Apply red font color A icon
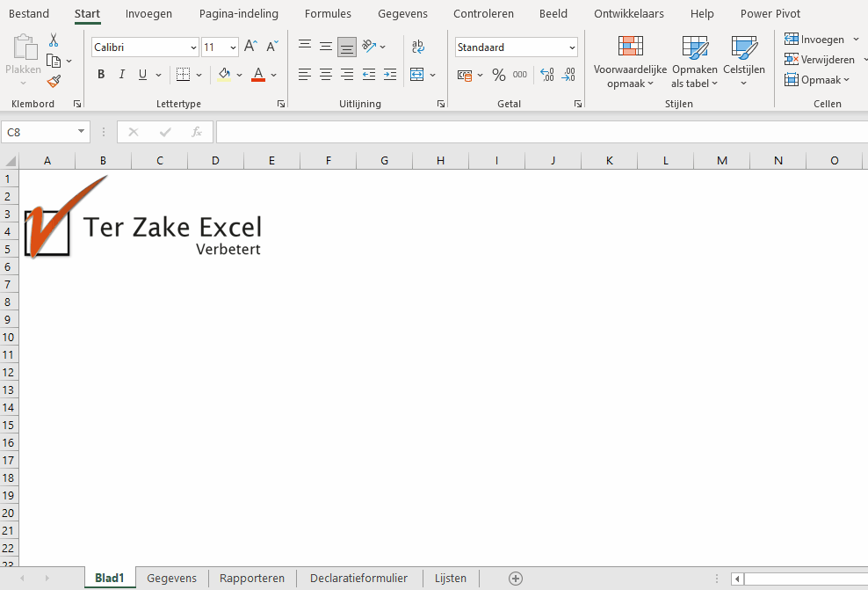The width and height of the screenshot is (868, 590). [x=258, y=74]
